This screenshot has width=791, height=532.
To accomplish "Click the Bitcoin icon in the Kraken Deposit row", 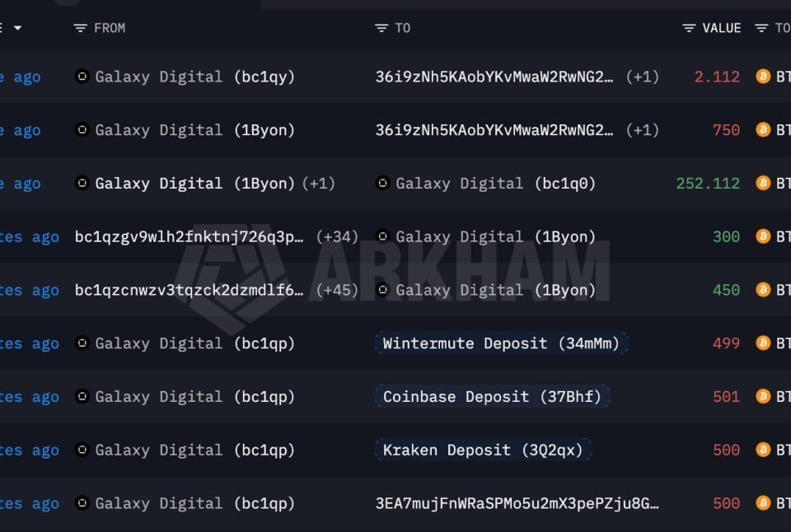I will pyautogui.click(x=763, y=450).
